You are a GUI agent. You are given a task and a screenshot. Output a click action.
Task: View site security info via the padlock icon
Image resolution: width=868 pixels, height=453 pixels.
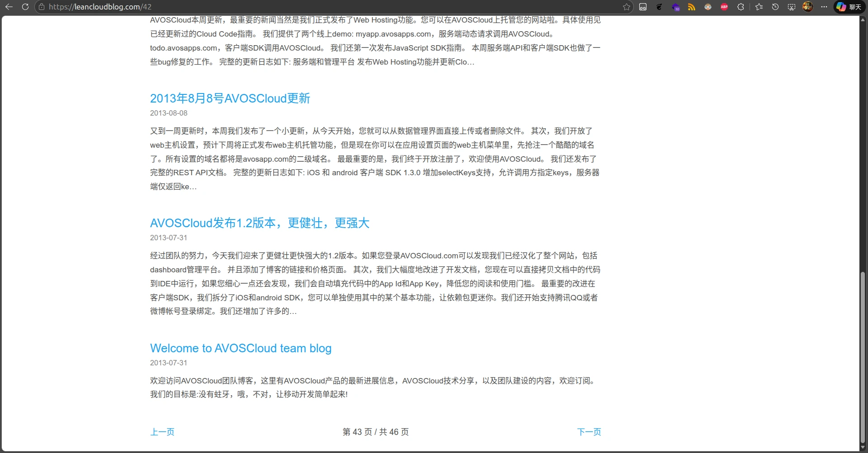[41, 7]
